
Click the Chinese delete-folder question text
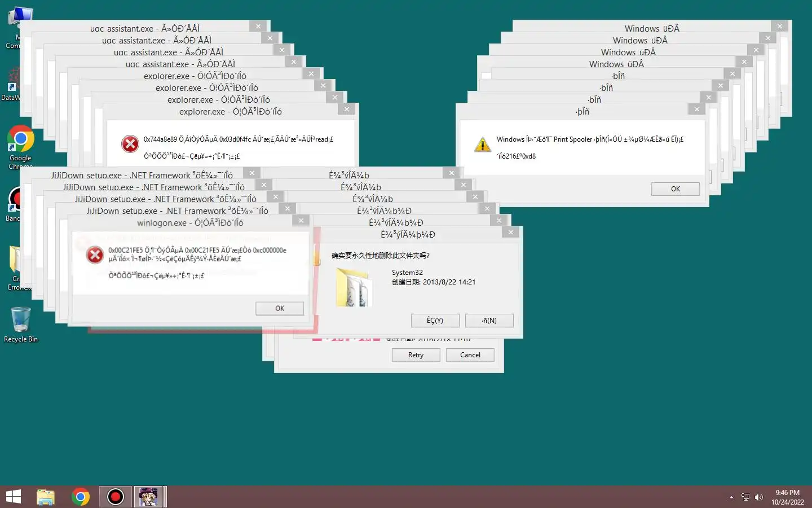coord(381,256)
